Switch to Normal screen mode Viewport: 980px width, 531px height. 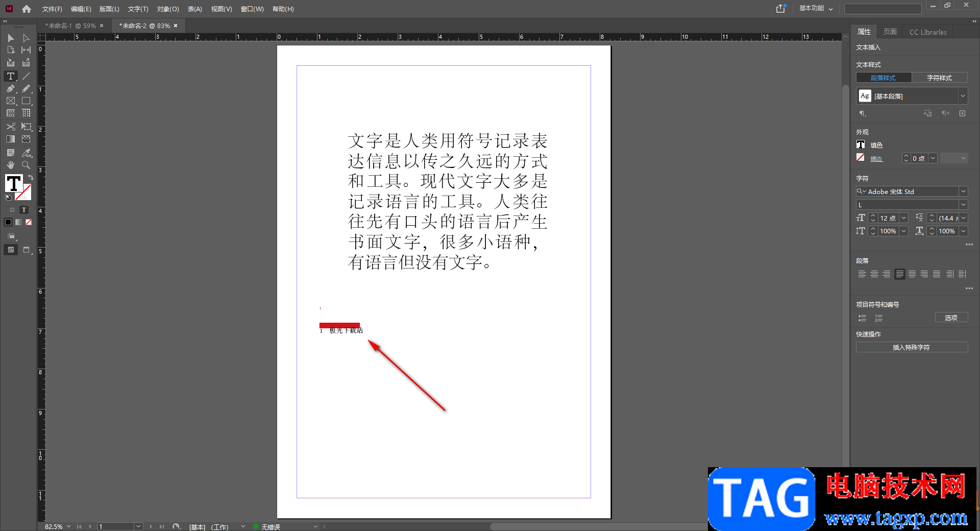(x=11, y=250)
